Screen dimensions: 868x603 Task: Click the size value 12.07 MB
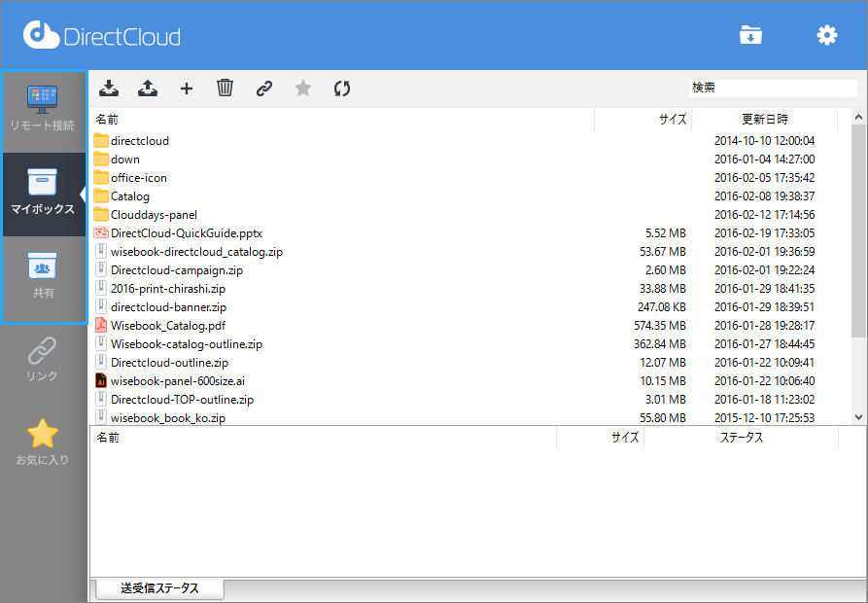663,363
